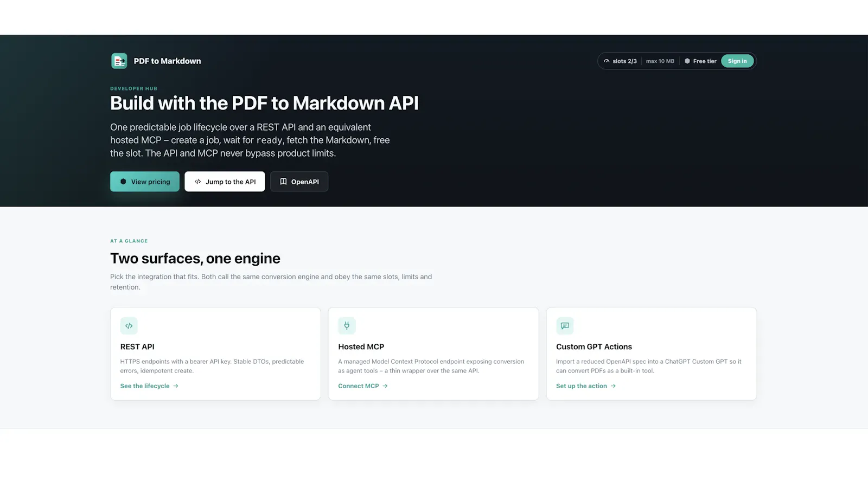Select the Hosted MCP card heading
Viewport: 868px width, 488px height.
[361, 347]
